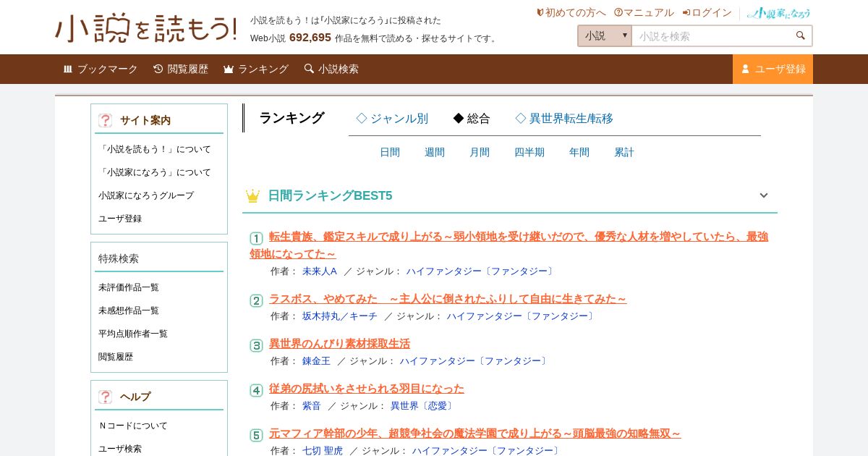Select the 総合 ranking tab

[472, 119]
